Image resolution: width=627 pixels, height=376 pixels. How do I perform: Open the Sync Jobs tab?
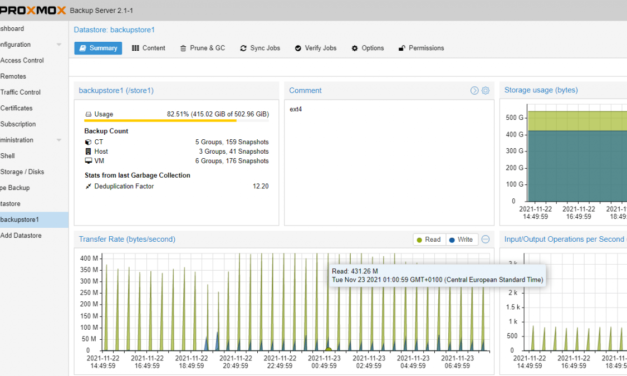(x=260, y=48)
